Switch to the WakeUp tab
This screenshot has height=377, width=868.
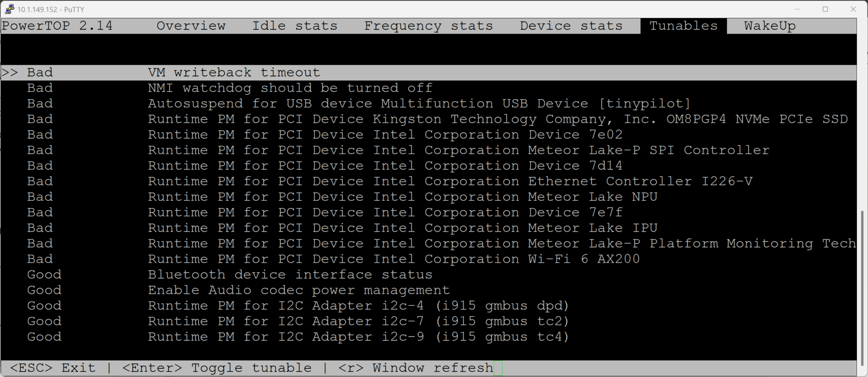point(770,25)
